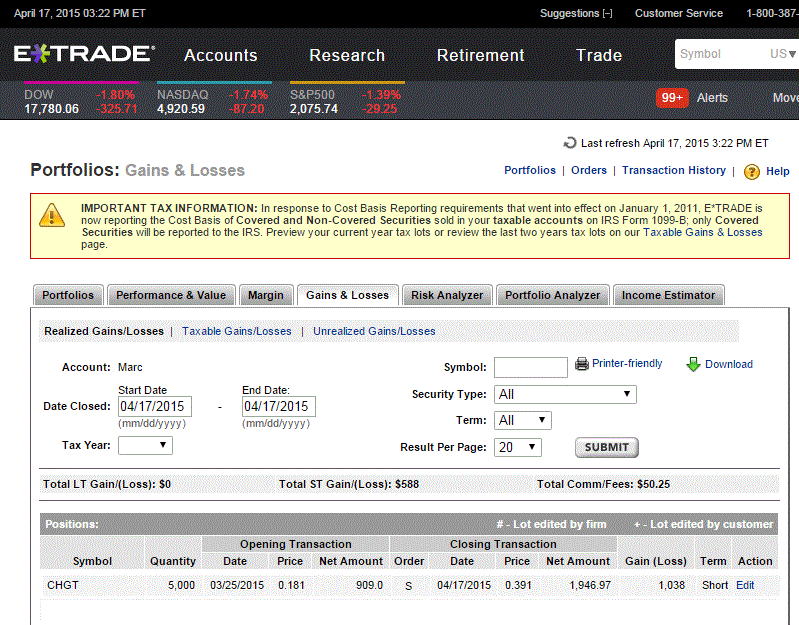Click Edit for the CHGT row
This screenshot has width=799, height=625.
[745, 585]
